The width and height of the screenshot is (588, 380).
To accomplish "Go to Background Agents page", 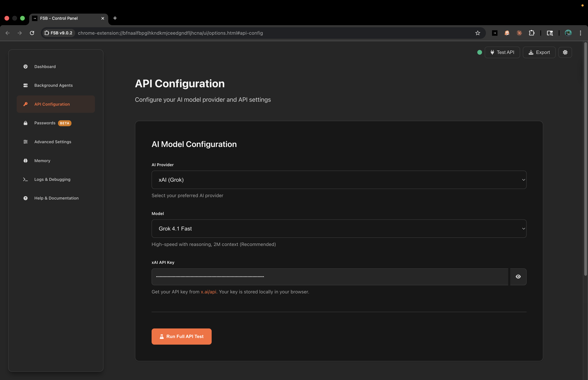I will pos(56,85).
